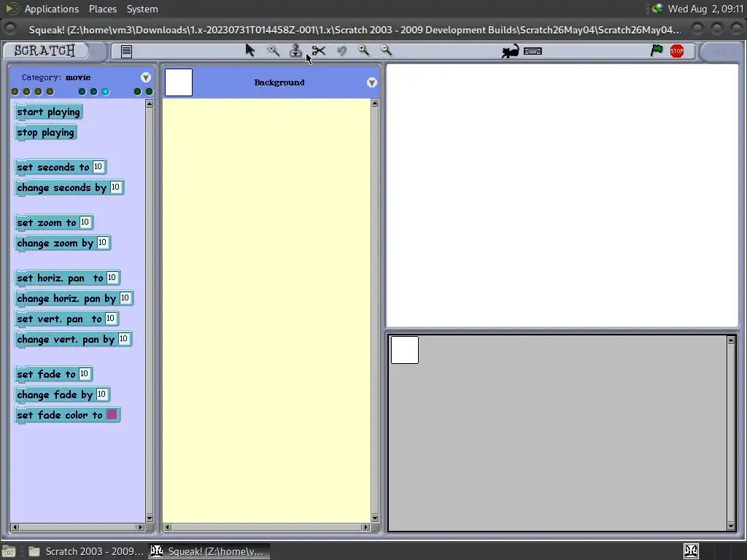Open the Category dropdown arrow

coord(146,77)
